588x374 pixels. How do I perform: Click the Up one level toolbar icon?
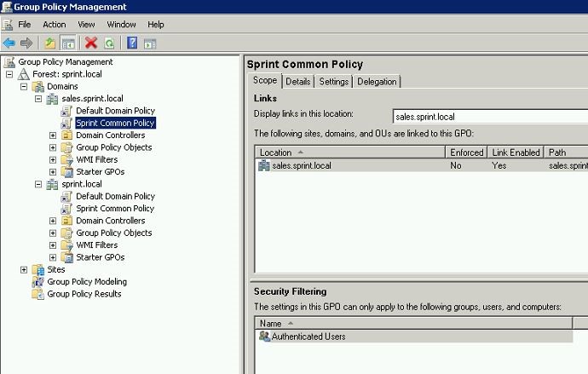[50, 43]
